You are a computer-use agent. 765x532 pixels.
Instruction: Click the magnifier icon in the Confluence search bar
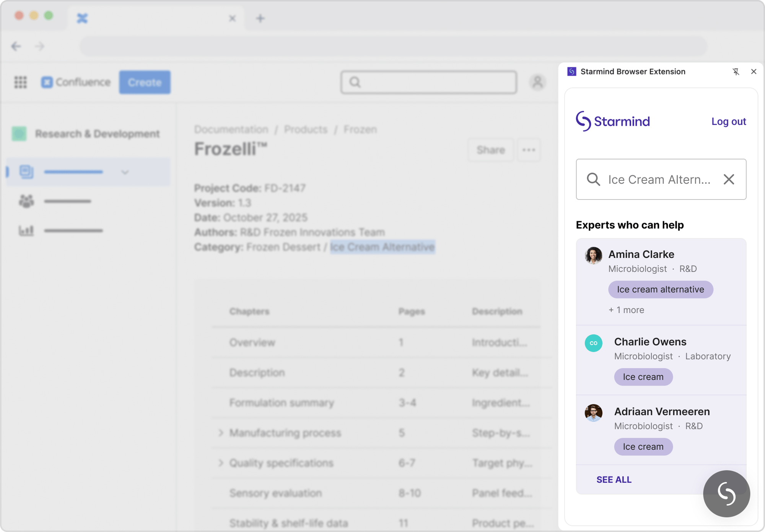click(355, 83)
